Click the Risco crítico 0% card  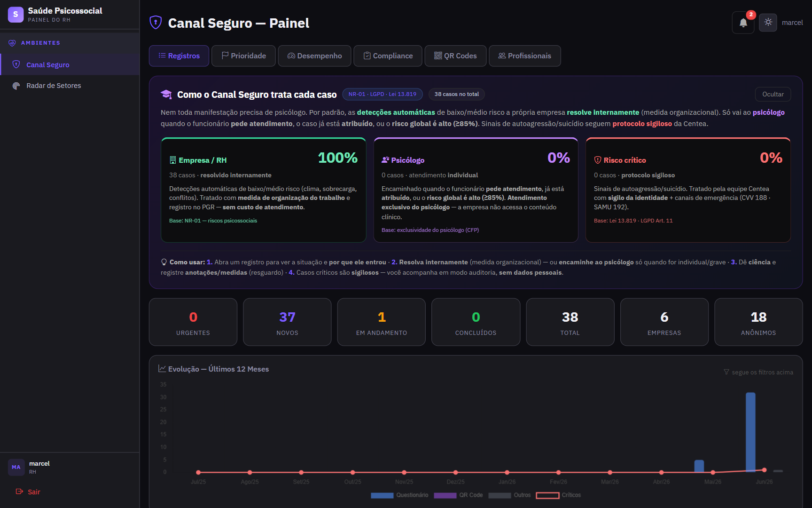pos(688,190)
